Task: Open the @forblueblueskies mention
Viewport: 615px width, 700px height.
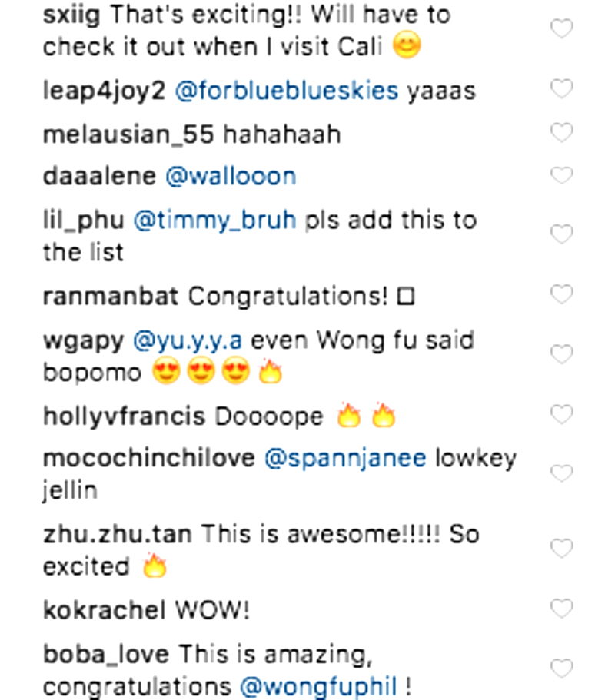Action: tap(286, 91)
